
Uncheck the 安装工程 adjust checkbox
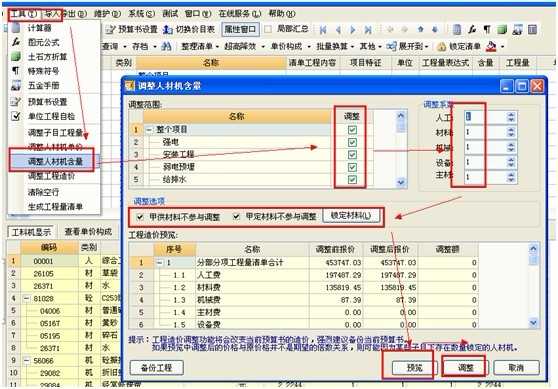coord(352,154)
